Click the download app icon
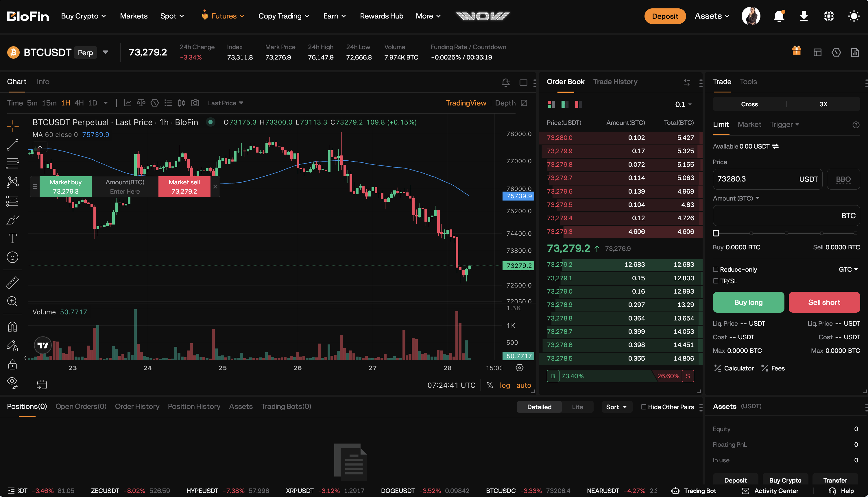868x497 pixels. click(804, 16)
